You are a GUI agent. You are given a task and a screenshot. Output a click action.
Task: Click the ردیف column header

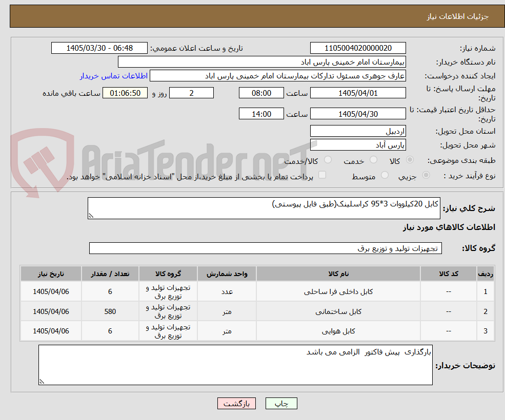(x=486, y=274)
